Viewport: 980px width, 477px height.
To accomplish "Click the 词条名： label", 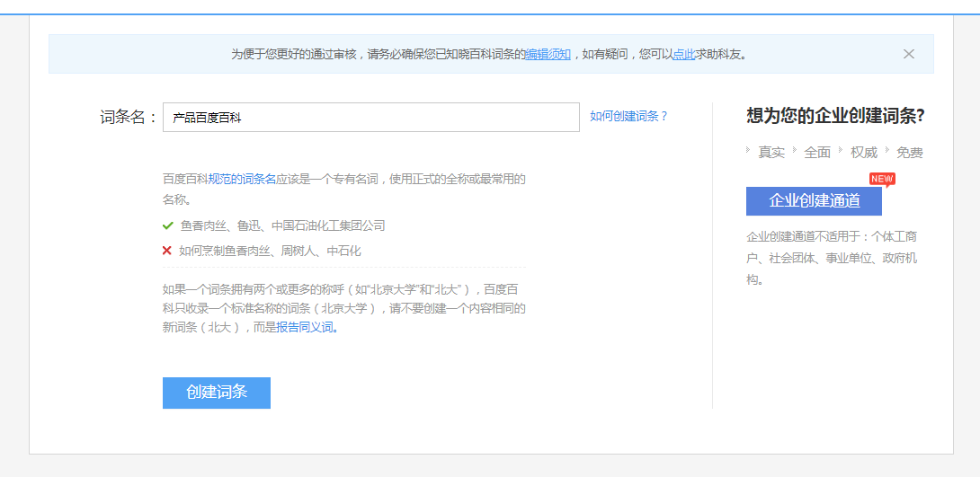I will click(x=129, y=118).
